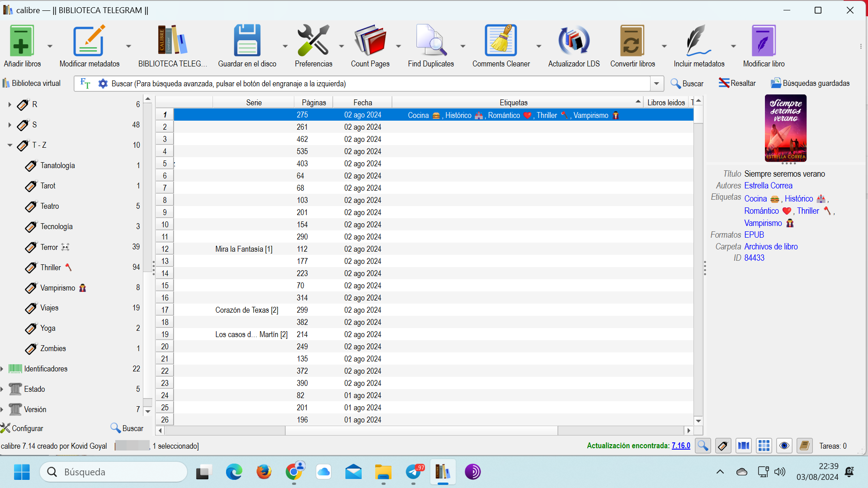
Task: Click the Siempre seremos verano cover thumbnail
Action: (785, 128)
